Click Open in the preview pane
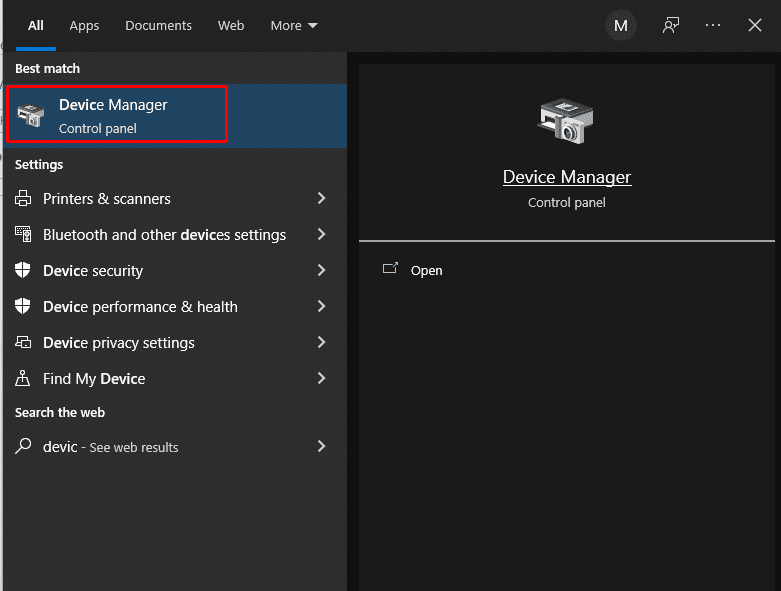This screenshot has width=781, height=591. pyautogui.click(x=426, y=270)
